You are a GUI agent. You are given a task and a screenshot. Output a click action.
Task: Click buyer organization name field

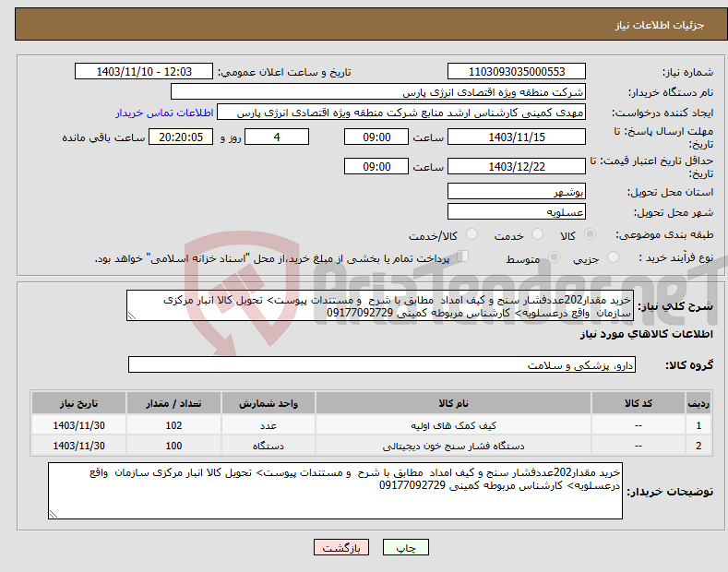[x=378, y=92]
